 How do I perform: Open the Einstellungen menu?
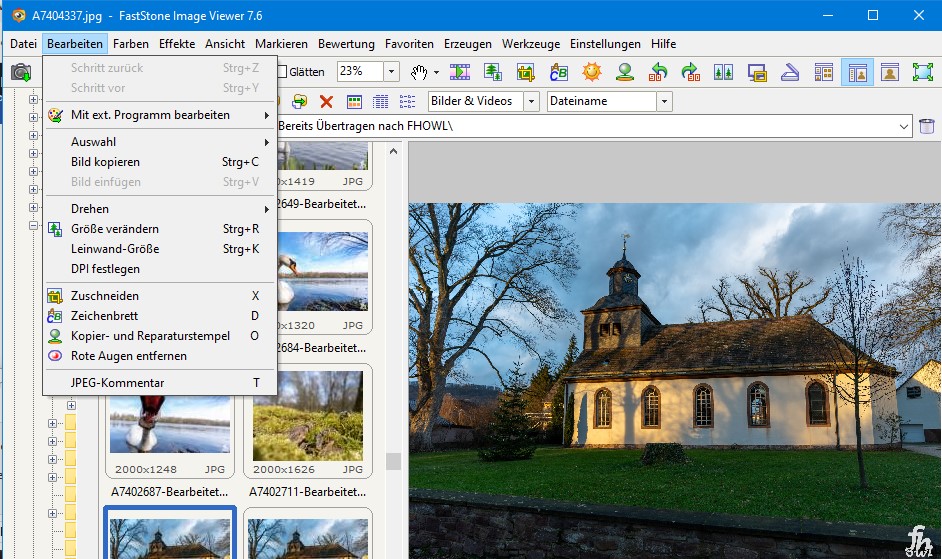tap(605, 44)
